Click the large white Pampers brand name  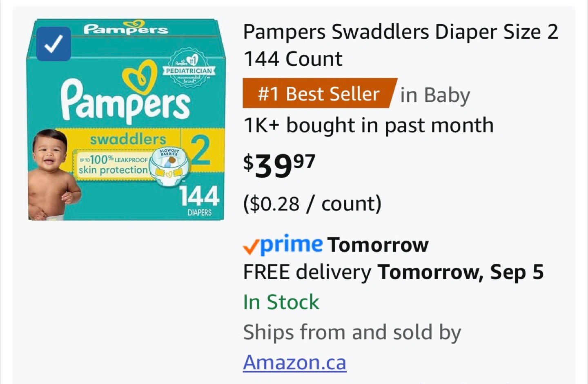click(125, 100)
